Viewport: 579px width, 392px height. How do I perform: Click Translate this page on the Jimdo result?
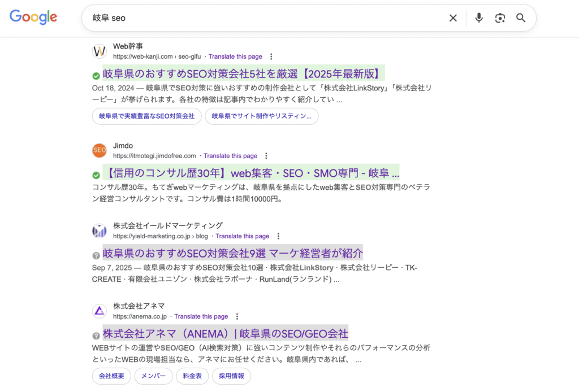(231, 155)
